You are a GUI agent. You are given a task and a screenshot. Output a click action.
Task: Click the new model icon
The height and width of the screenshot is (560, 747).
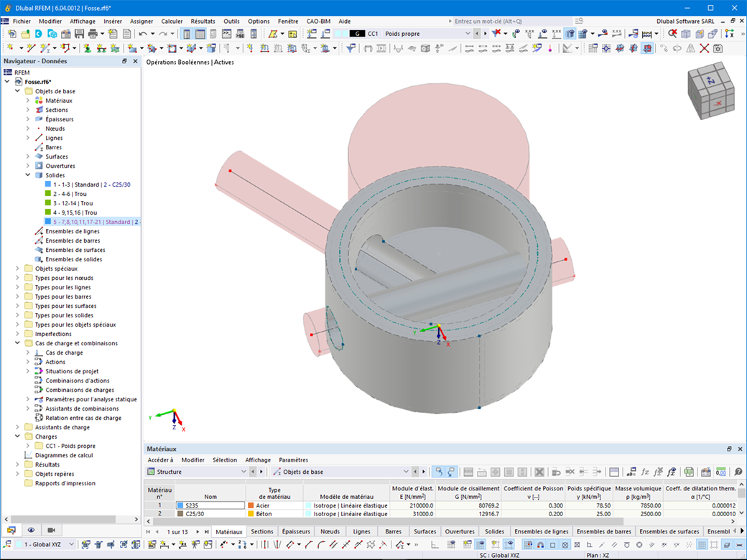click(x=12, y=34)
